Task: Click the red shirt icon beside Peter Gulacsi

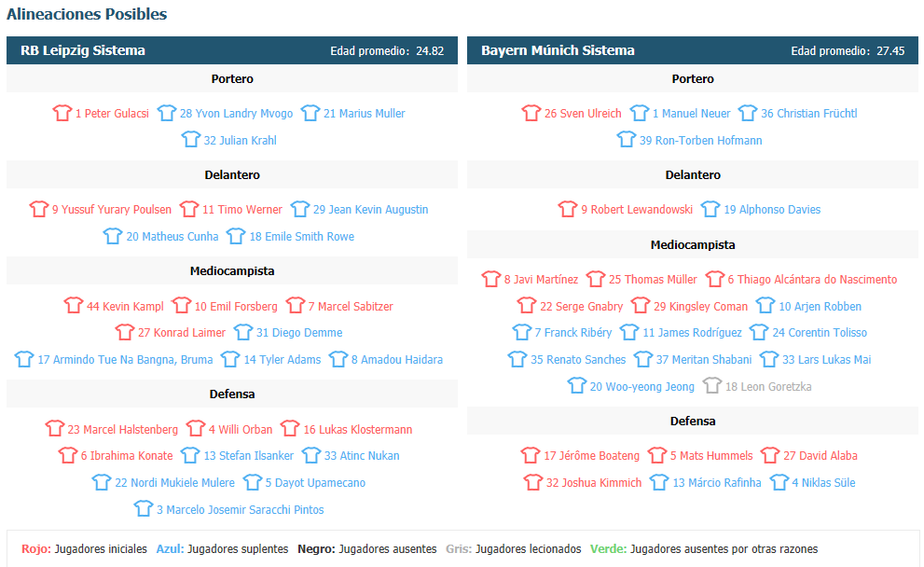Action: coord(62,113)
